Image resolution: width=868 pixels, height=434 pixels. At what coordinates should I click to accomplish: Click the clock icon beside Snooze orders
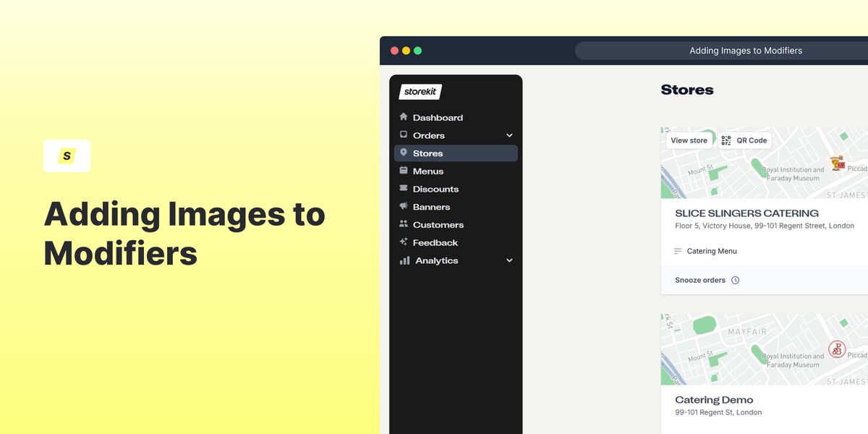[x=736, y=280]
